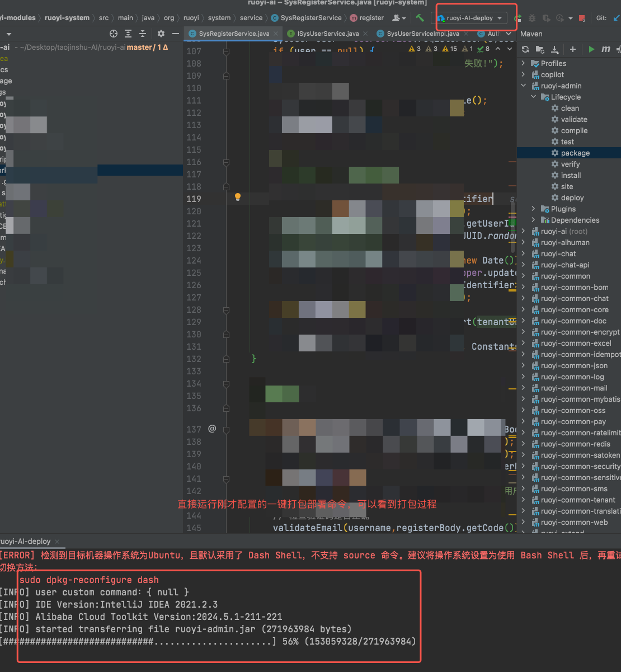Select the ruoyi-AI-deploy run output tab
Viewport: 621px width, 672px height.
coord(26,541)
